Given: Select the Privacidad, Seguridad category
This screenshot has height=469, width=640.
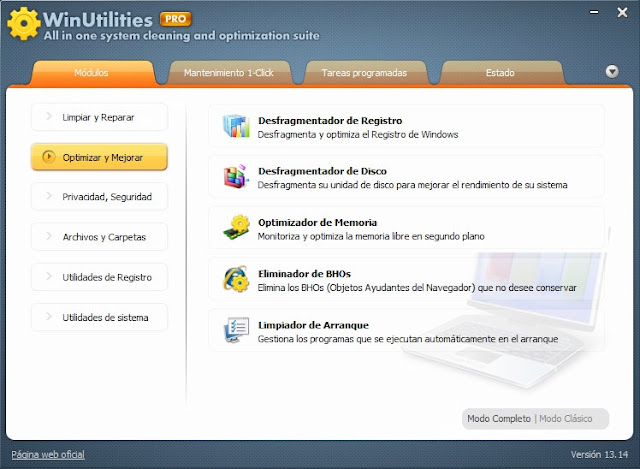Looking at the screenshot, I should tap(99, 197).
